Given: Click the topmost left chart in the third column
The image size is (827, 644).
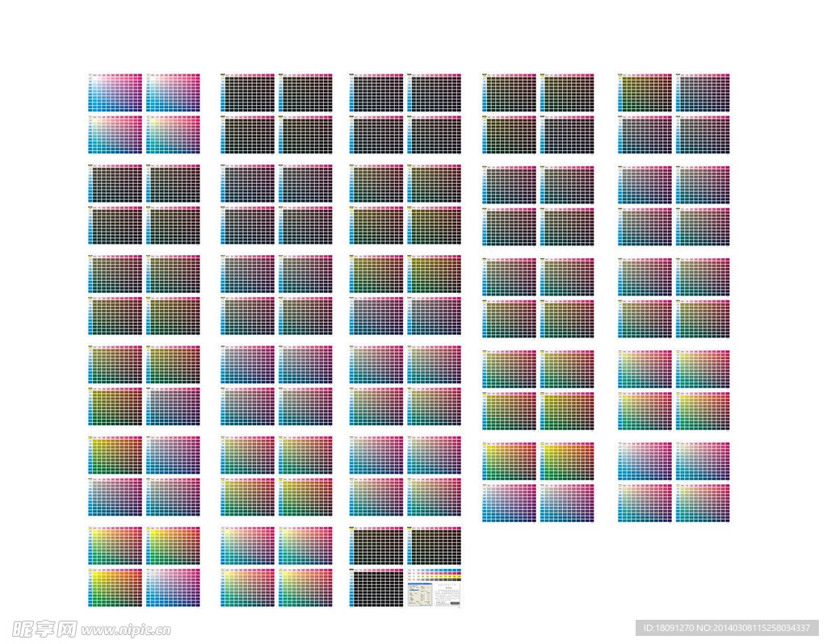Looking at the screenshot, I should point(376,92).
